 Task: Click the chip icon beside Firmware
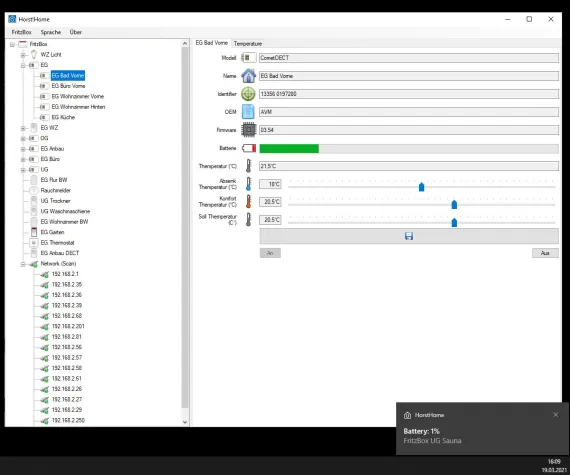pos(249,130)
